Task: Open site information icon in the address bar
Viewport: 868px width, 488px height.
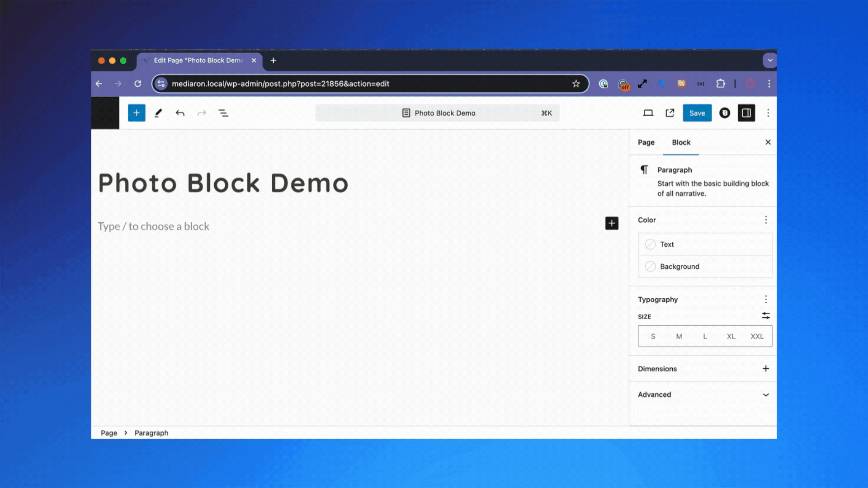Action: 161,84
